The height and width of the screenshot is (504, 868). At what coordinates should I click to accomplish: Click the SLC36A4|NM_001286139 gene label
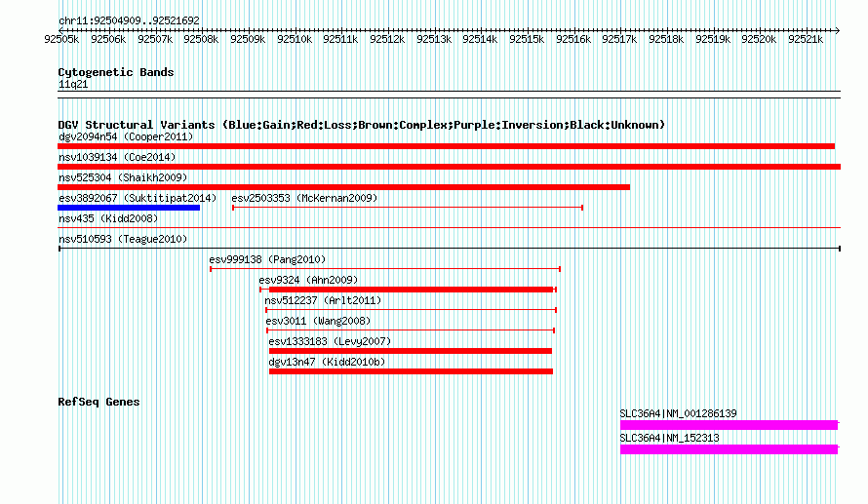[678, 413]
